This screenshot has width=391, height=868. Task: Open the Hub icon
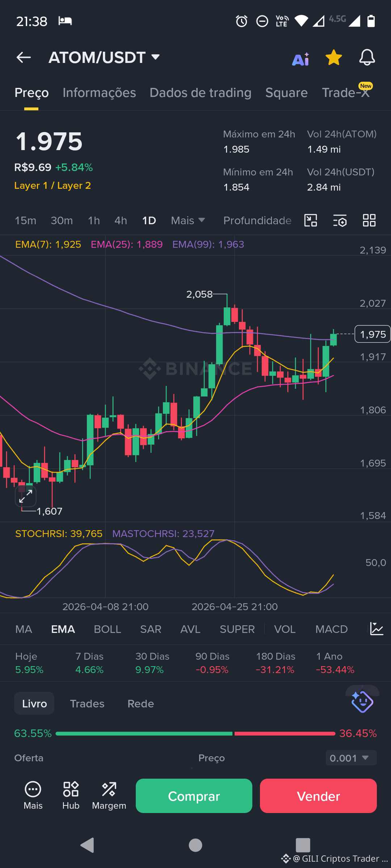click(x=71, y=796)
